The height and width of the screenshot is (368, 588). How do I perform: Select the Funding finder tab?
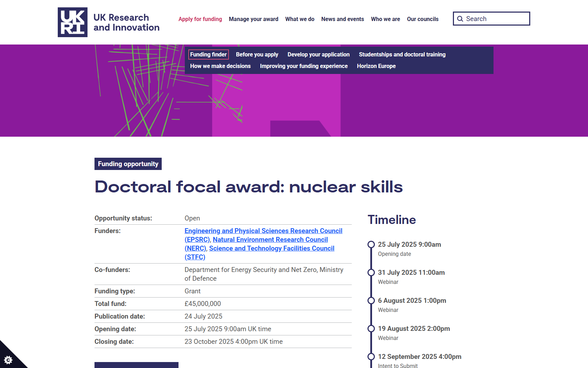coord(208,54)
